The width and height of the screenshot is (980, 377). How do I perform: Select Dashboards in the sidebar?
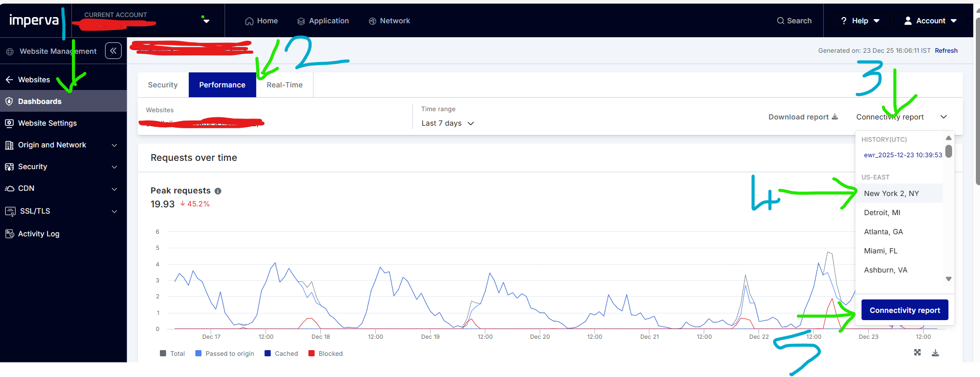pyautogui.click(x=63, y=101)
